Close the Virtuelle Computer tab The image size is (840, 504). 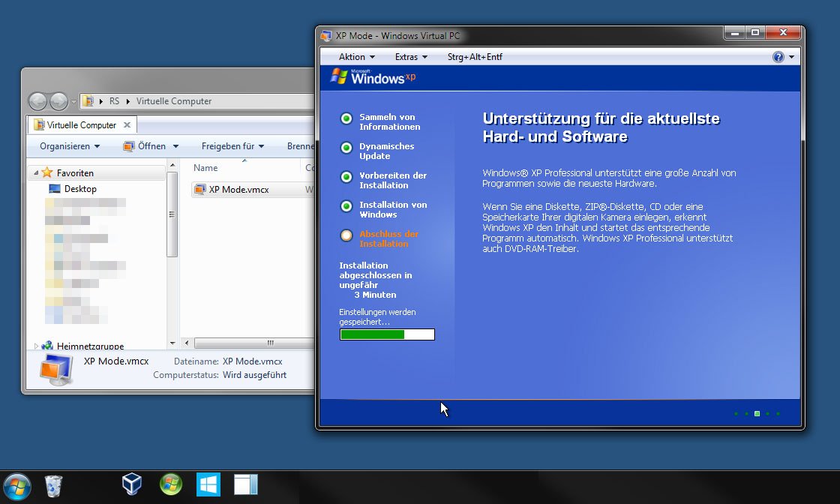(x=127, y=124)
